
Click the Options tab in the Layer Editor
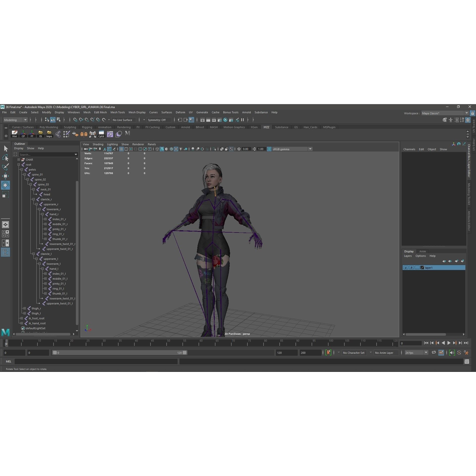(421, 256)
